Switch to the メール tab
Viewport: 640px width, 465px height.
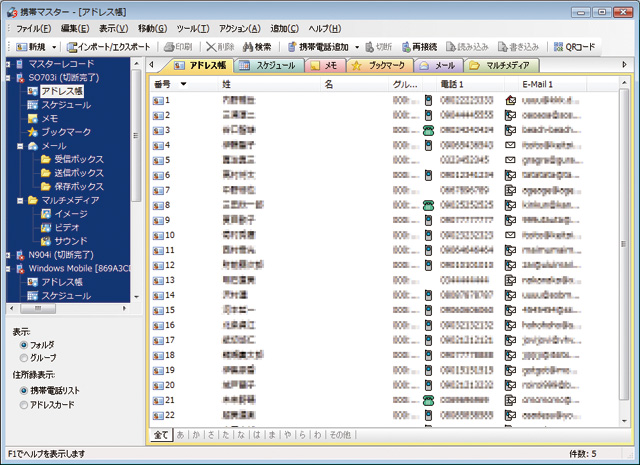[x=438, y=65]
